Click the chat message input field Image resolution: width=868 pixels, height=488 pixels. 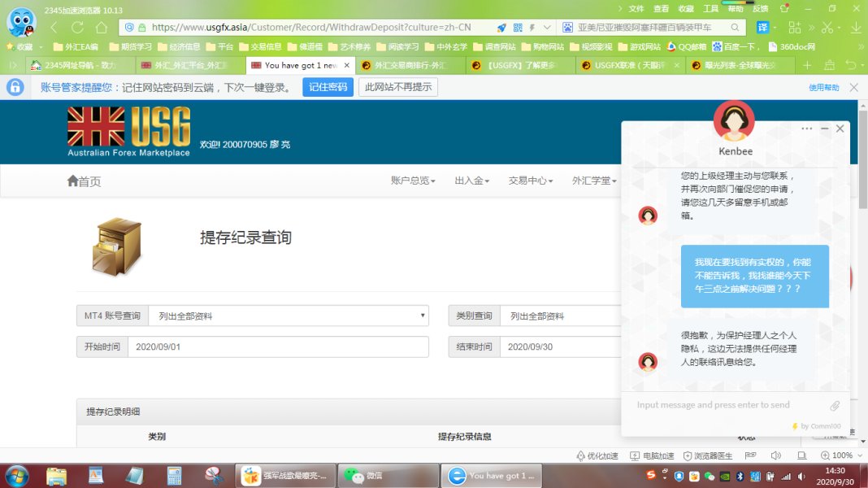(x=727, y=405)
